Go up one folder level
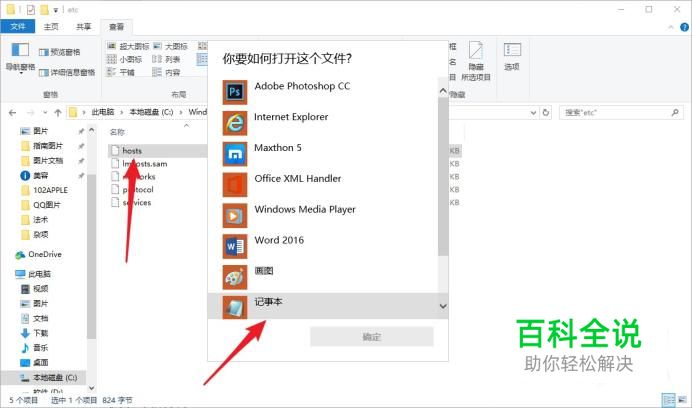The image size is (692, 408). click(58, 113)
